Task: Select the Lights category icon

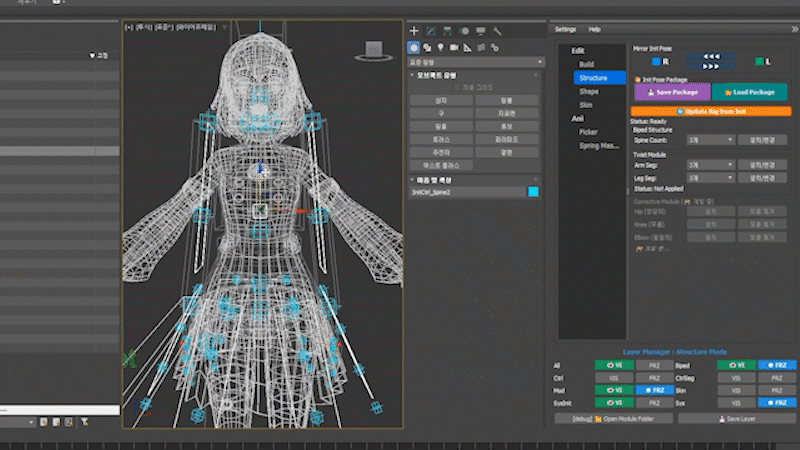Action: (x=441, y=47)
